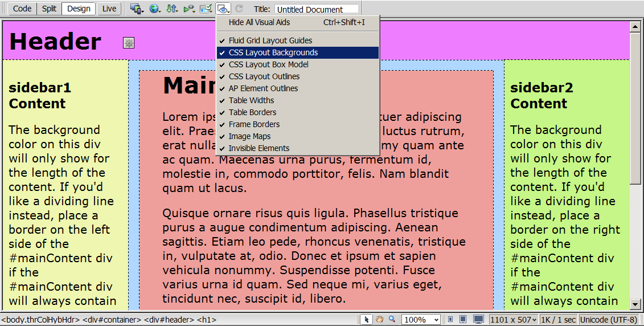Screen dimensions: 644x326
Task: Toggle CSS Layout Outlines
Action: [297, 76]
